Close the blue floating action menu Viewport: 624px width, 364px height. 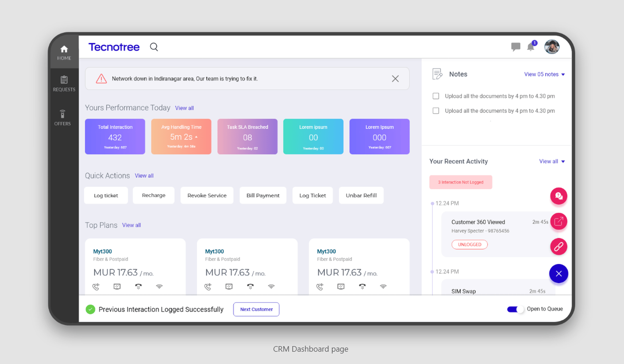558,274
